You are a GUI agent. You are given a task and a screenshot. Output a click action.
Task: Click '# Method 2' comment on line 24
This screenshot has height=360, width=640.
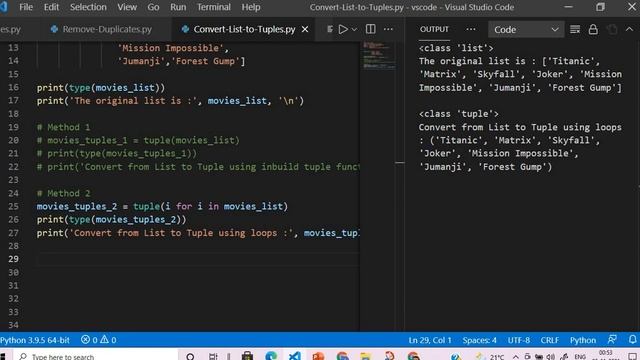tap(63, 193)
